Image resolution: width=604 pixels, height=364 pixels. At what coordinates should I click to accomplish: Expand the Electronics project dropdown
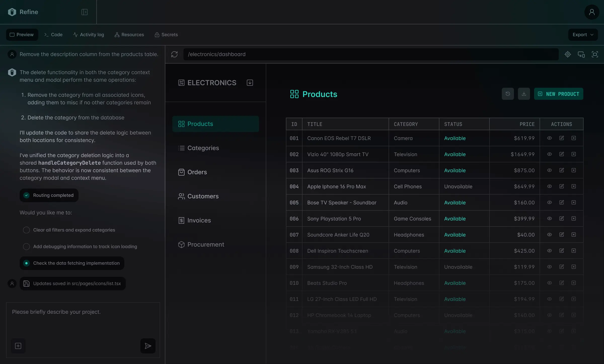(250, 83)
